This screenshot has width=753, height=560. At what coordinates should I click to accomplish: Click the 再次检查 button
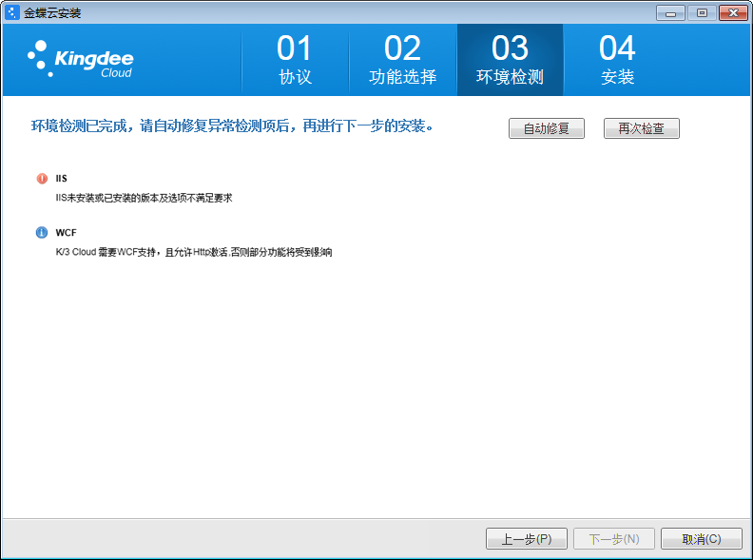642,128
